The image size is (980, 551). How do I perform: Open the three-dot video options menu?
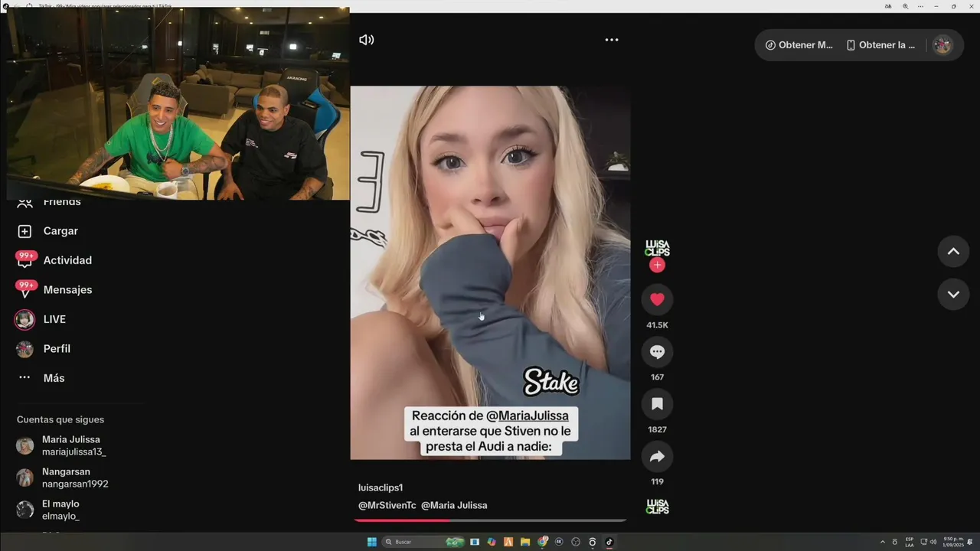[612, 40]
